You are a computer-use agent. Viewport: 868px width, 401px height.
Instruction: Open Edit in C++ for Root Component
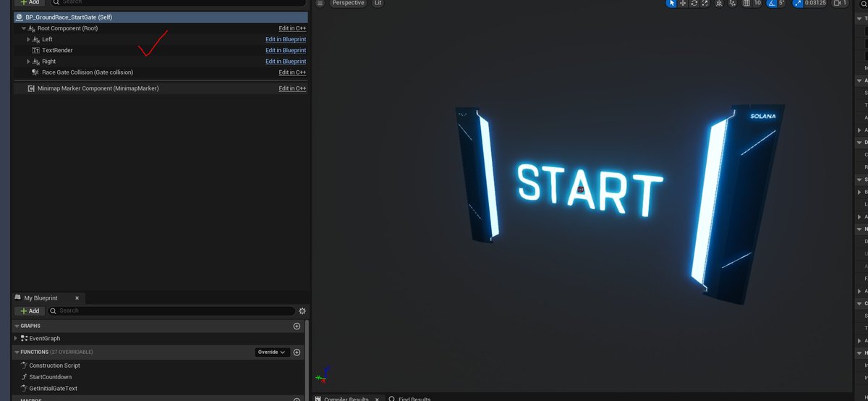click(292, 28)
